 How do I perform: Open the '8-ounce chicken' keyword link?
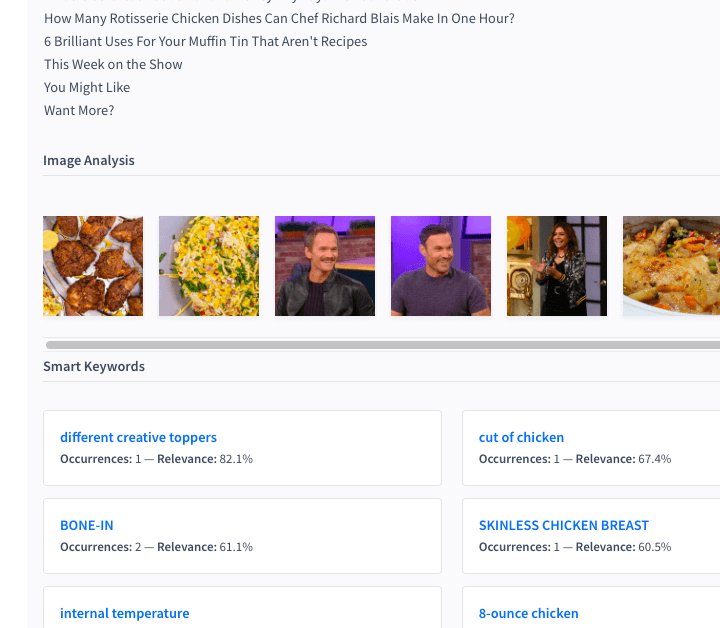529,613
